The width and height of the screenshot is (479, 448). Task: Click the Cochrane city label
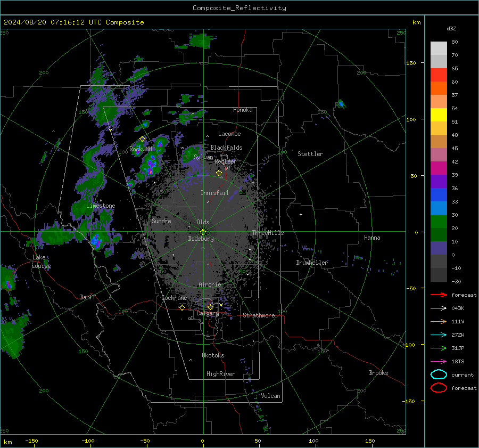174,298
